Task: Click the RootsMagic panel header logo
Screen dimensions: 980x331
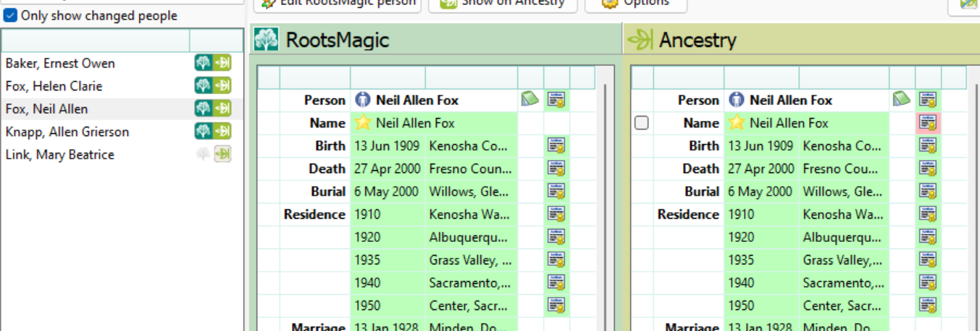Action: 266,40
